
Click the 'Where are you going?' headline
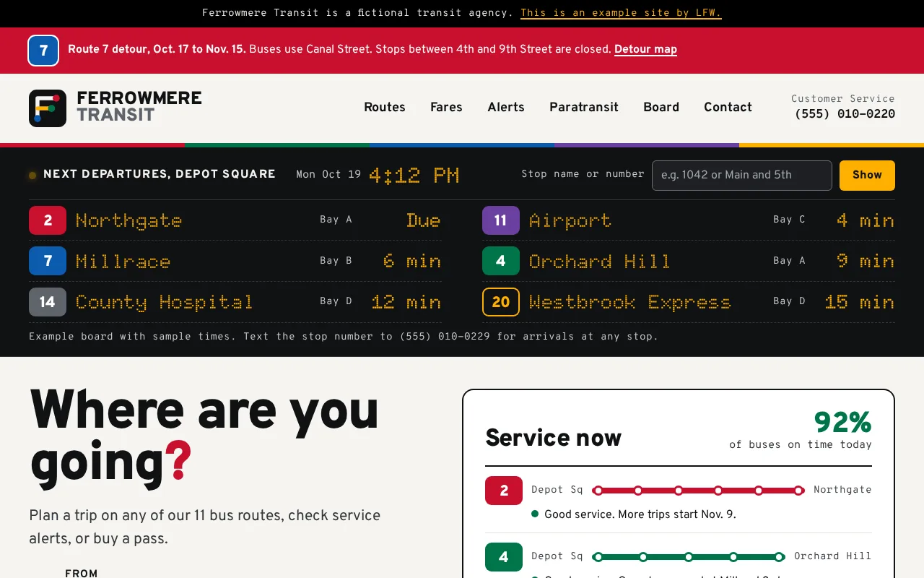tap(204, 436)
